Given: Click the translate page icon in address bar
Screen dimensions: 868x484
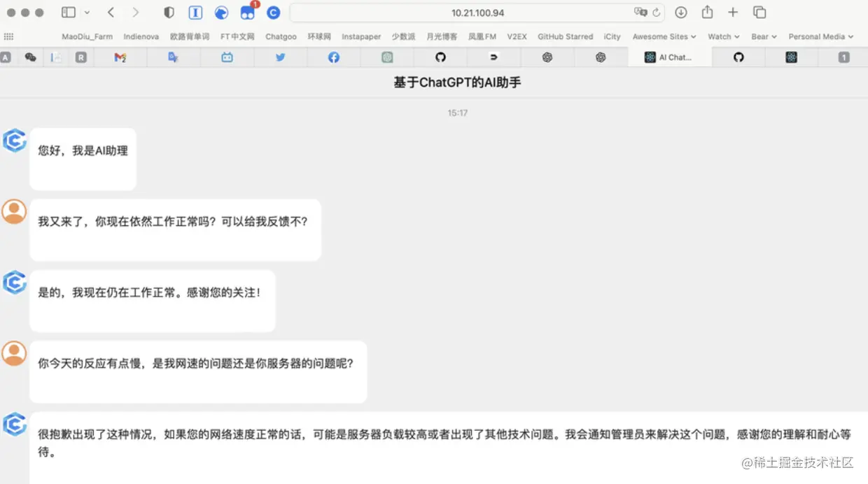Looking at the screenshot, I should click(640, 13).
